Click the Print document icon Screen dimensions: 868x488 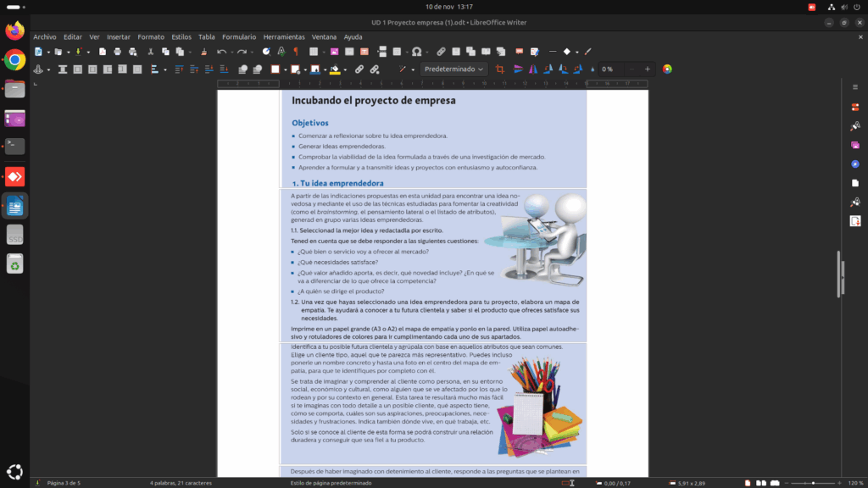(x=117, y=52)
